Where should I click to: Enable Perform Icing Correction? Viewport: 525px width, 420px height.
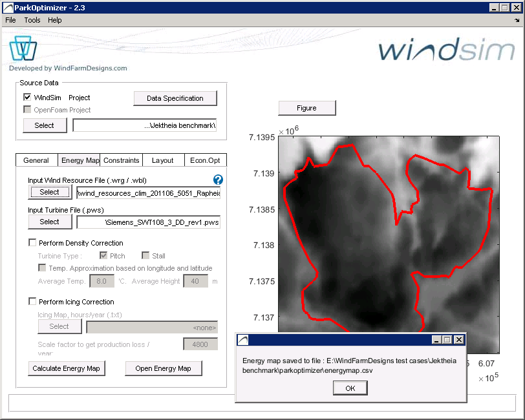click(32, 302)
